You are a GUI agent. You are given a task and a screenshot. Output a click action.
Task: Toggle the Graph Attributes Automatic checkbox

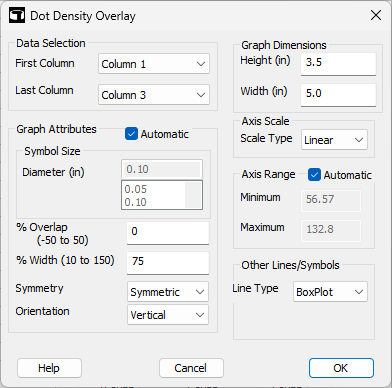[x=131, y=134]
